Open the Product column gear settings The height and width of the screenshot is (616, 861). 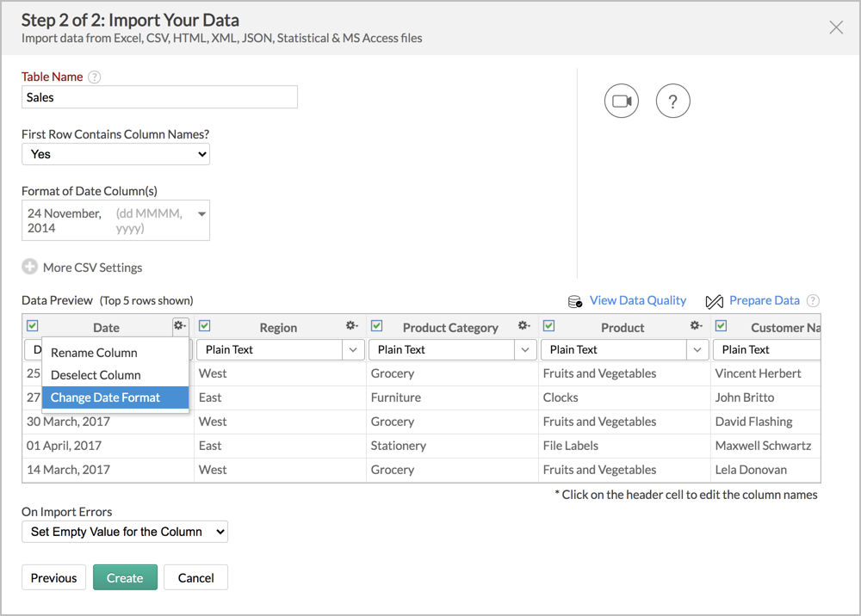point(696,326)
